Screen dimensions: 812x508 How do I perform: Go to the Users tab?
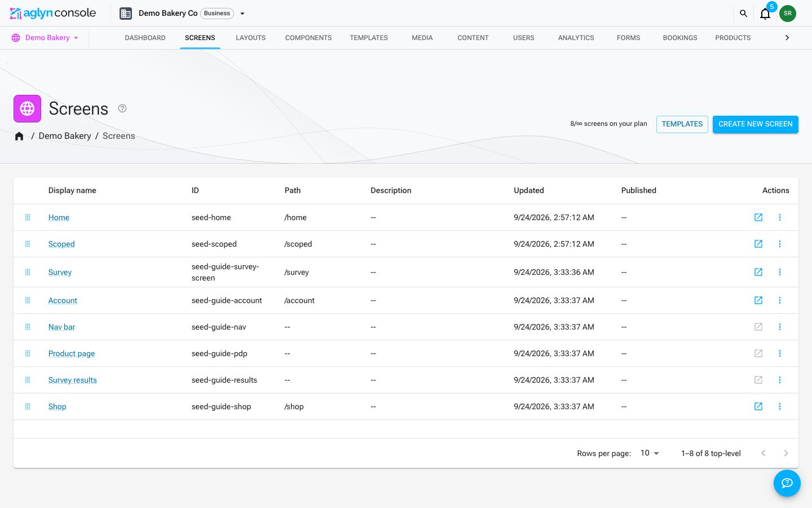click(x=524, y=38)
